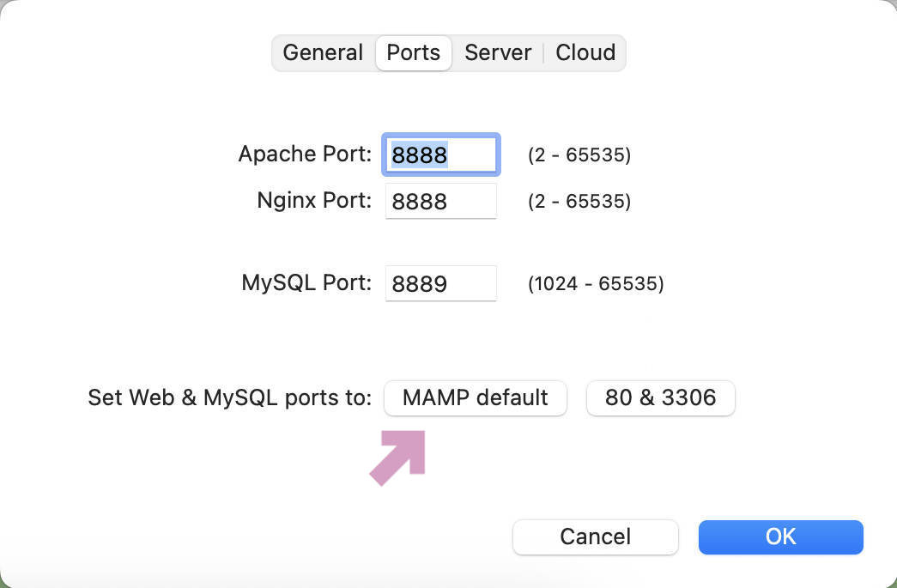Click the MySQL Port label
Image resolution: width=897 pixels, height=588 pixels.
pos(306,283)
